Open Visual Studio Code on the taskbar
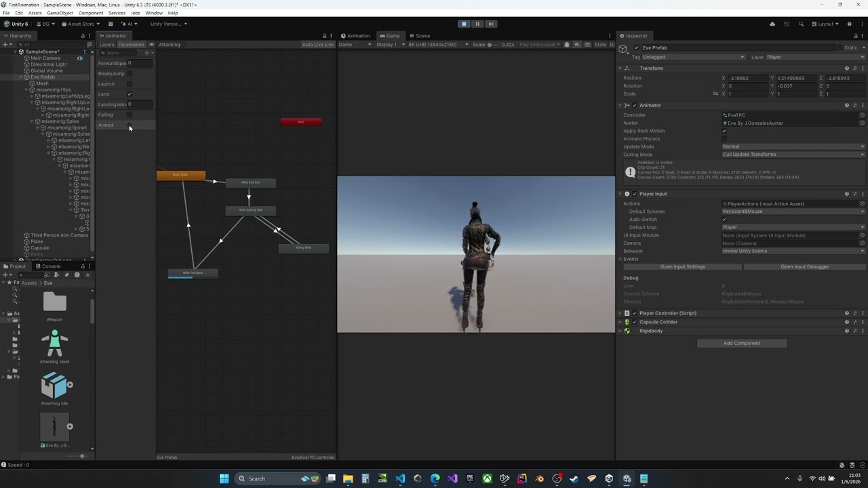The width and height of the screenshot is (868, 488). click(x=400, y=479)
